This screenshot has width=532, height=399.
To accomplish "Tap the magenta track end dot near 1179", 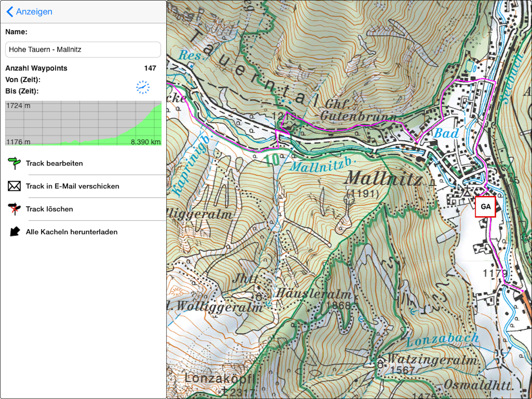I will coord(523,291).
